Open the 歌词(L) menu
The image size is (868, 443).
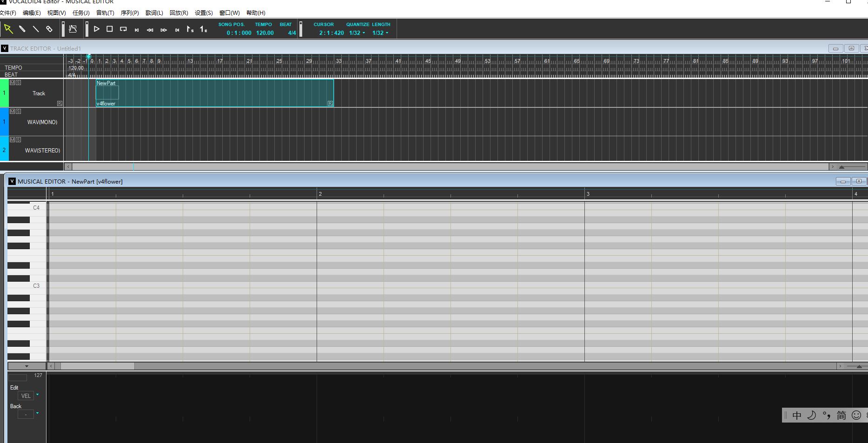pos(154,13)
